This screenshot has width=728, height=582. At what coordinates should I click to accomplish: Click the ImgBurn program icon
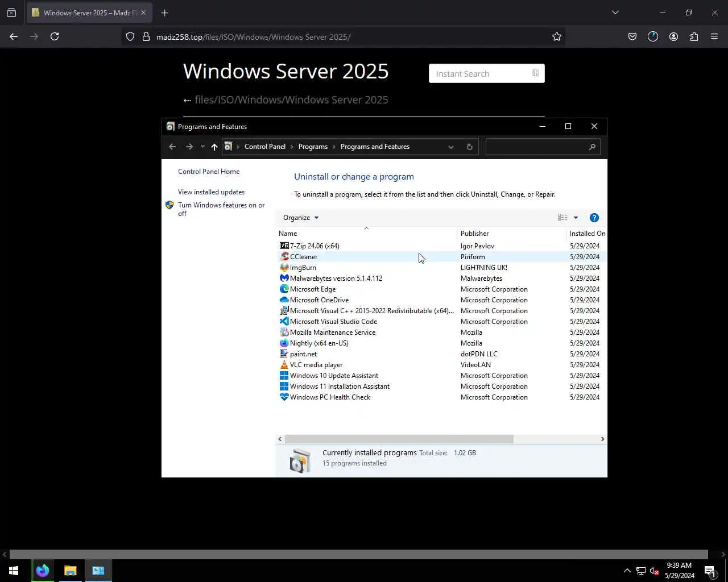284,268
